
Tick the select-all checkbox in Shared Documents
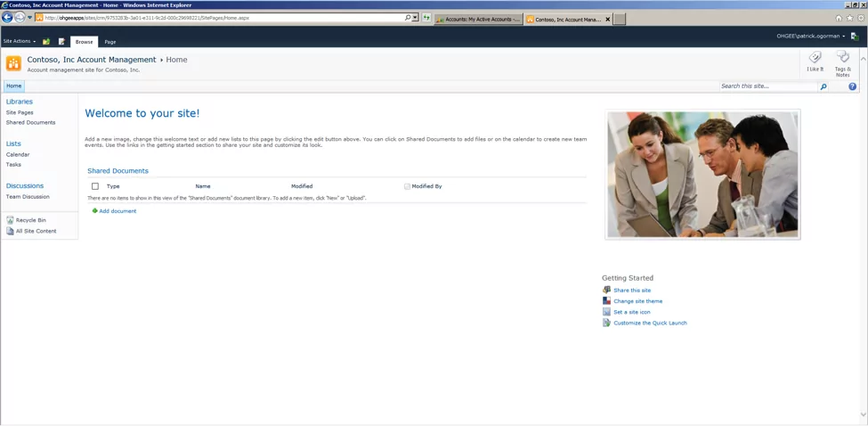point(95,186)
